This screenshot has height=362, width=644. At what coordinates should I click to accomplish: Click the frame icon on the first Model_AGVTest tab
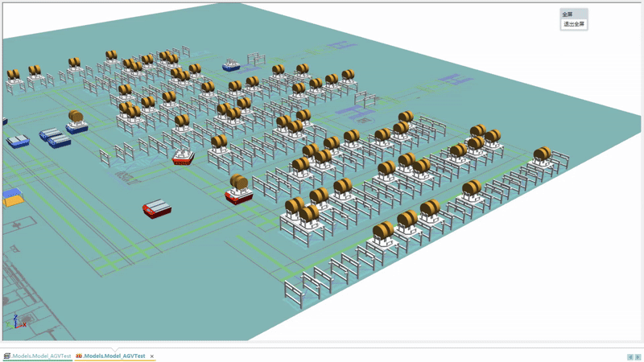(x=7, y=356)
